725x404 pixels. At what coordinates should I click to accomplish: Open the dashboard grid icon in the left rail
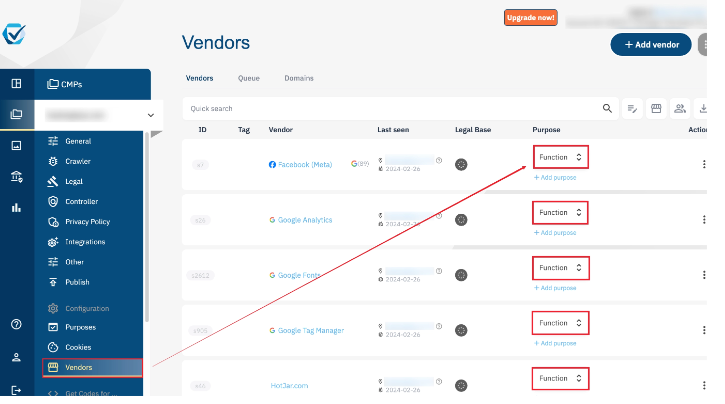[16, 84]
